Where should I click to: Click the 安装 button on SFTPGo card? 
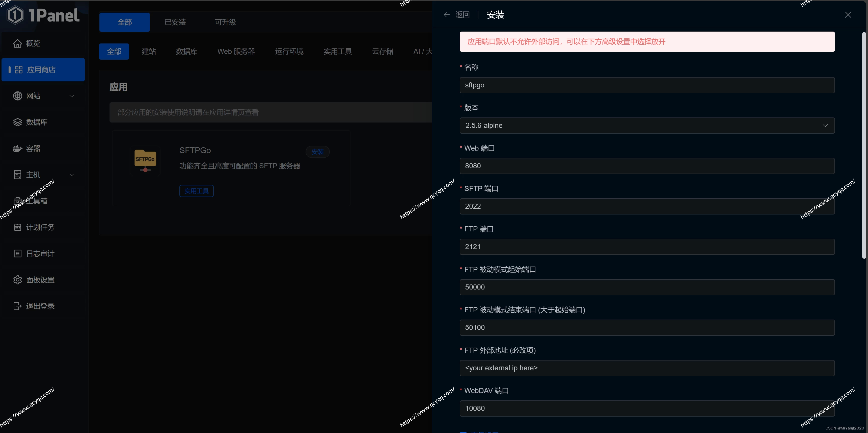coord(317,152)
